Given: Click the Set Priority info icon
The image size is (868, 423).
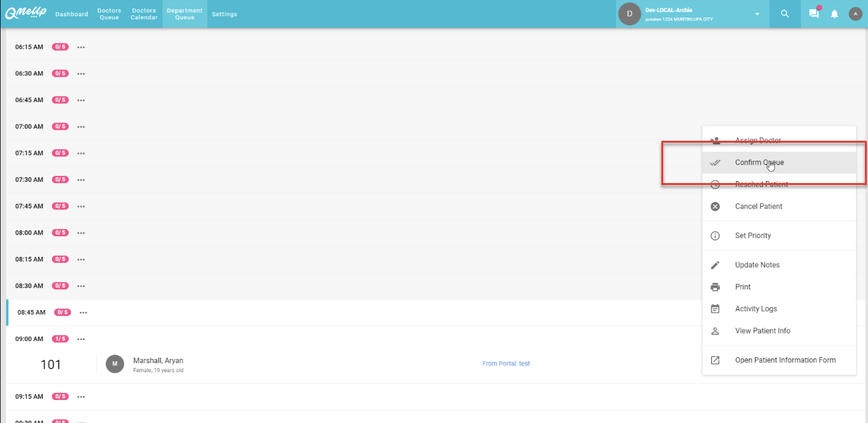Looking at the screenshot, I should 715,236.
